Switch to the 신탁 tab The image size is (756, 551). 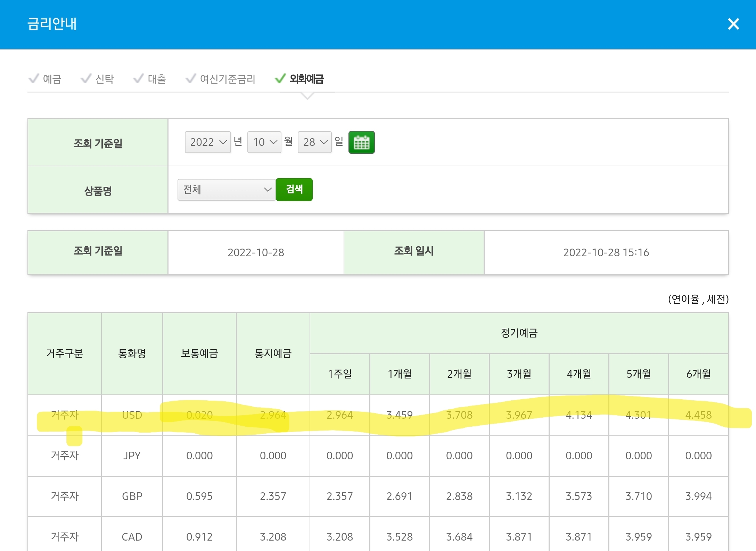[x=105, y=79]
